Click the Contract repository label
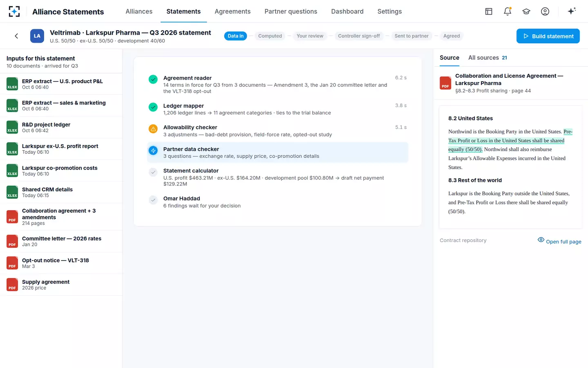 coord(463,240)
